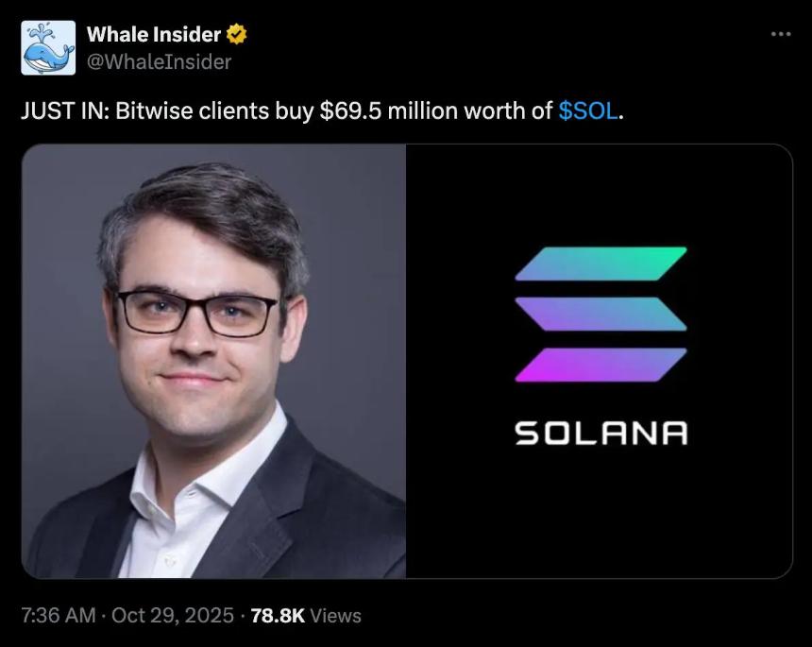The height and width of the screenshot is (647, 812).
Task: Click the 7:36 AM timestamp
Action: point(59,616)
